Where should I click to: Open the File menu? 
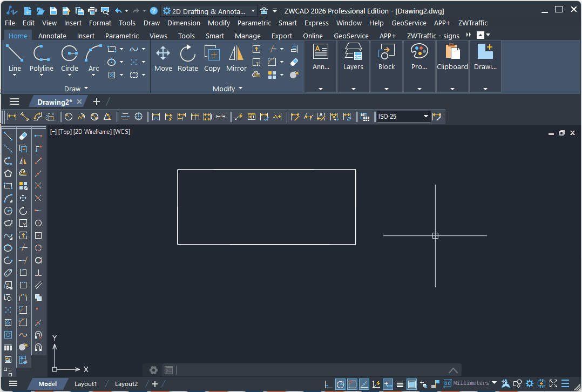[10, 23]
